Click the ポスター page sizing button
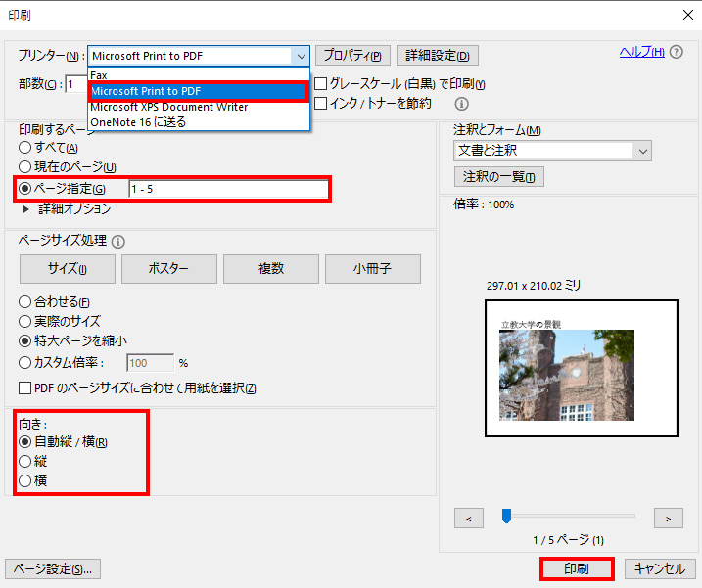Screen dimensions: 702x588 [x=169, y=268]
